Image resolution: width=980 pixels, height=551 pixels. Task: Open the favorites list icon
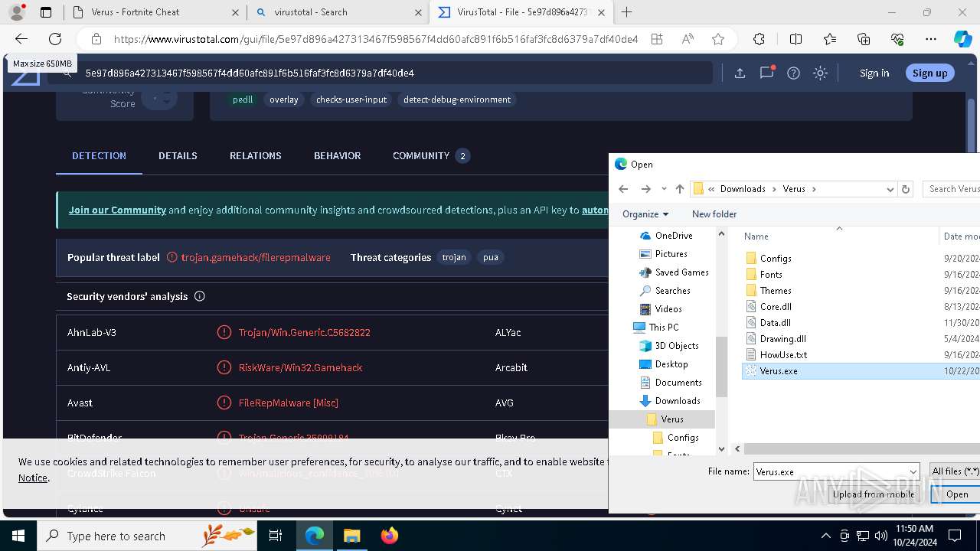830,39
